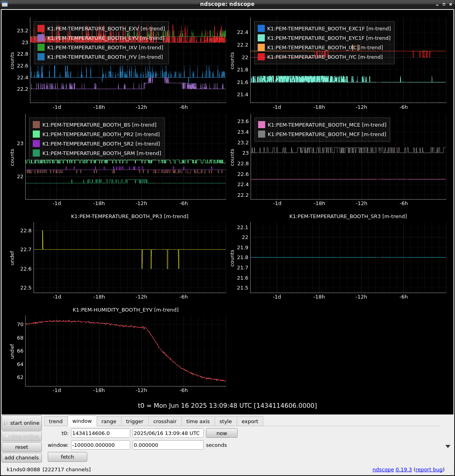Click the blue BOOTH_EXC1F legend swatch
Screen dimensions: 455x476
pyautogui.click(x=261, y=28)
